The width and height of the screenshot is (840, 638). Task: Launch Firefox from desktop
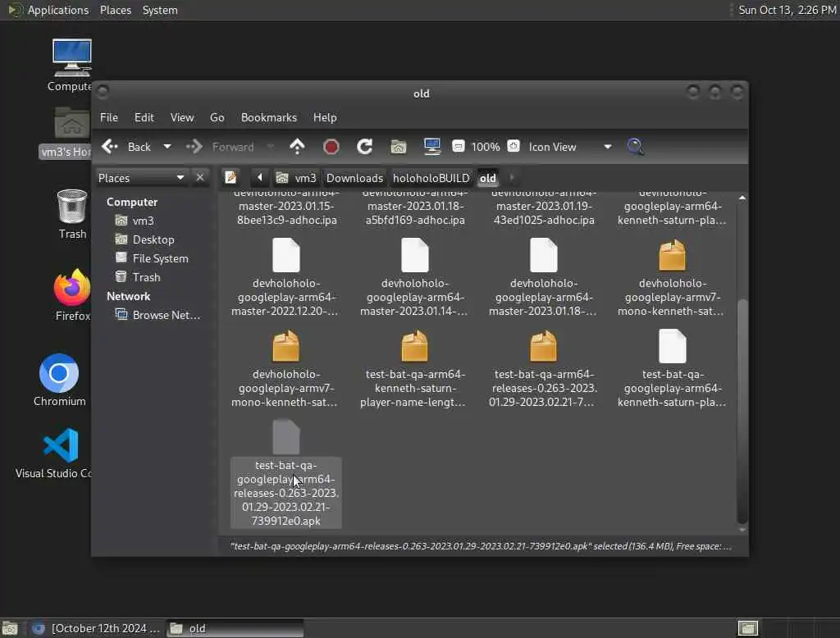(x=72, y=294)
